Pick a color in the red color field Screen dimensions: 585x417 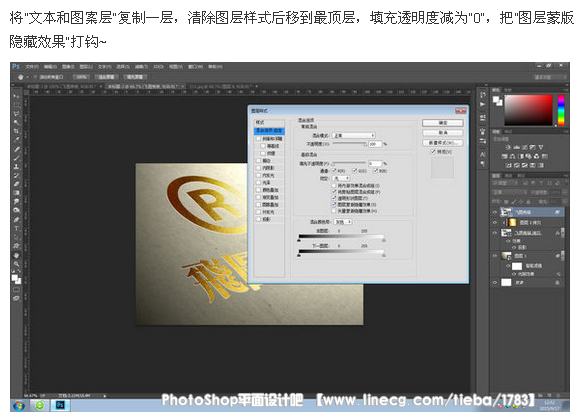coord(528,110)
